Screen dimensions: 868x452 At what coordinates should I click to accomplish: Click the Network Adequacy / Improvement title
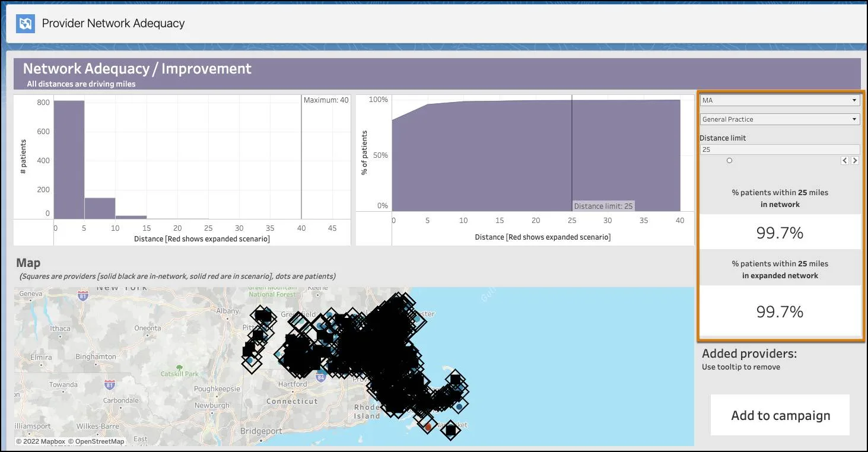137,69
